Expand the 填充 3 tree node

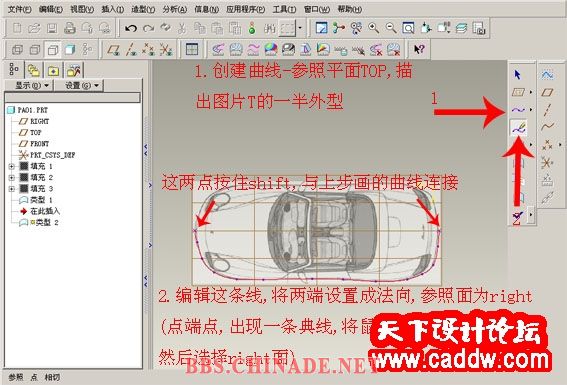[x=12, y=189]
